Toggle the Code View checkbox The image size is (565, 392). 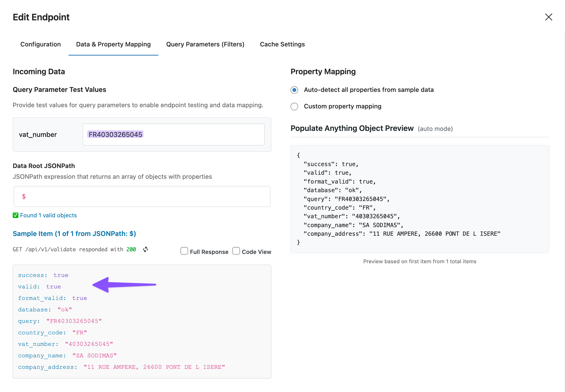(x=236, y=251)
